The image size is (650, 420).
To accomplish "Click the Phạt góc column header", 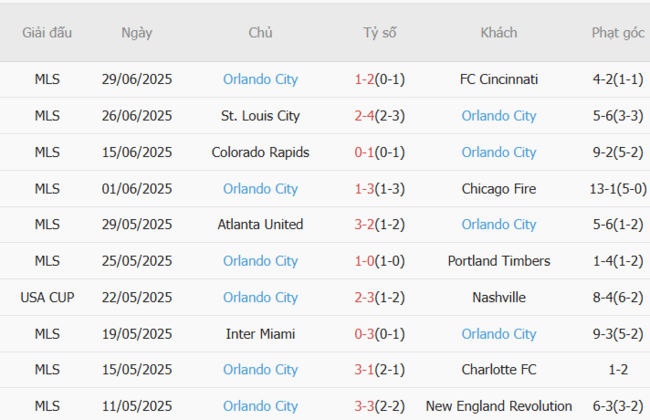I will (618, 33).
